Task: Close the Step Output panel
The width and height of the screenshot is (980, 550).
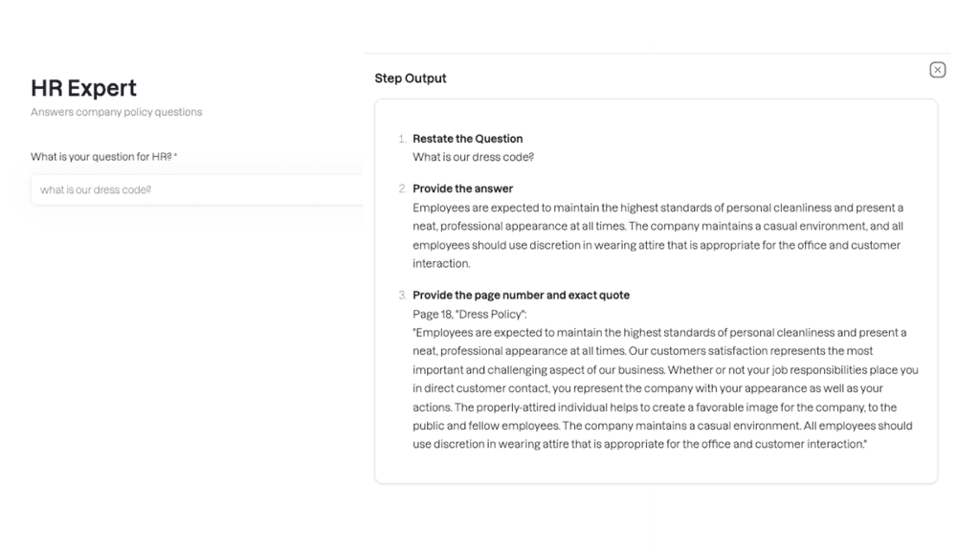Action: pyautogui.click(x=937, y=70)
